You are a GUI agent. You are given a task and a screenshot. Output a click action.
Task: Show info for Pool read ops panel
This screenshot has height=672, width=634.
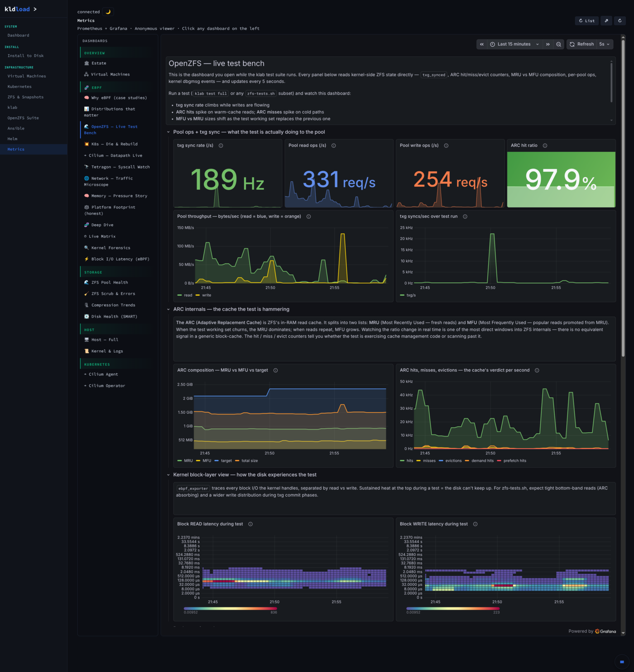pyautogui.click(x=334, y=145)
